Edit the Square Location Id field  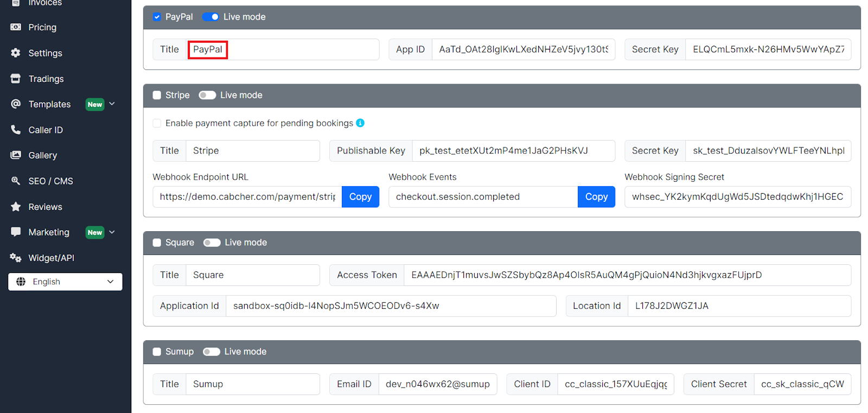739,306
